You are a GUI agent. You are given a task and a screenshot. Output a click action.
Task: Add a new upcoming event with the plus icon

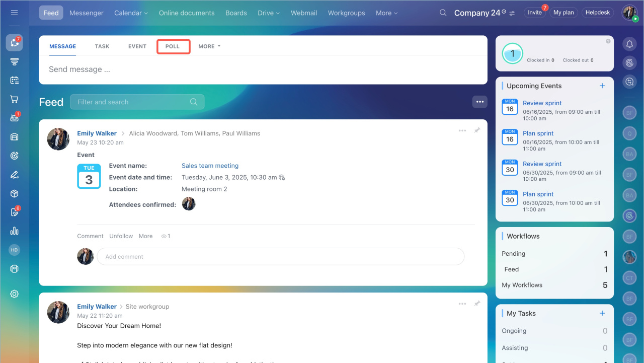tap(602, 86)
